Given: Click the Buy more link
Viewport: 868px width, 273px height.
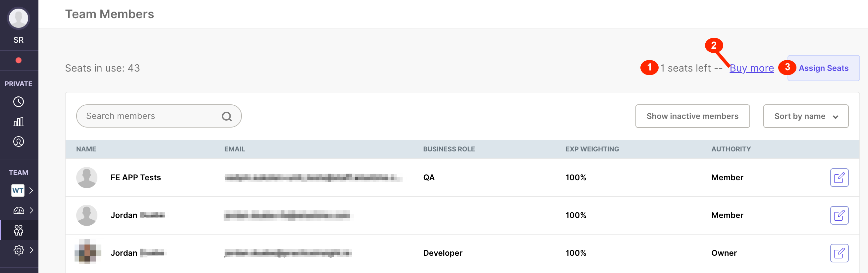Looking at the screenshot, I should click(752, 68).
